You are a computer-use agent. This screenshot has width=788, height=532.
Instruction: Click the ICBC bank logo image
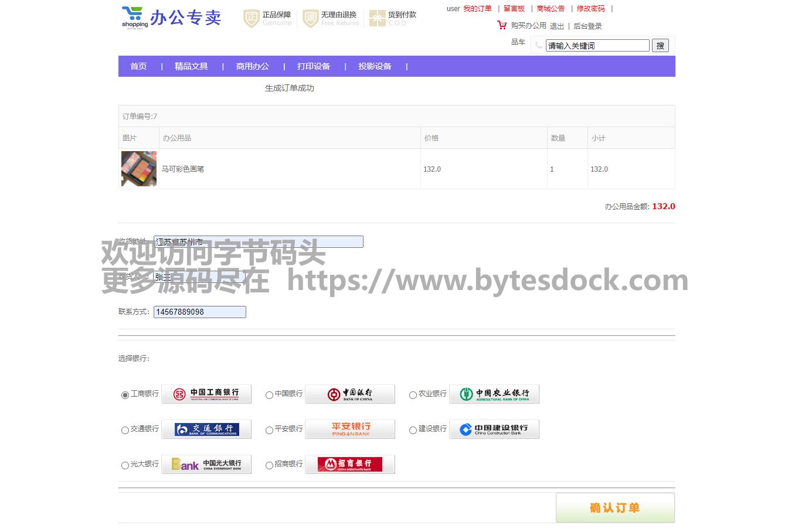pyautogui.click(x=206, y=394)
